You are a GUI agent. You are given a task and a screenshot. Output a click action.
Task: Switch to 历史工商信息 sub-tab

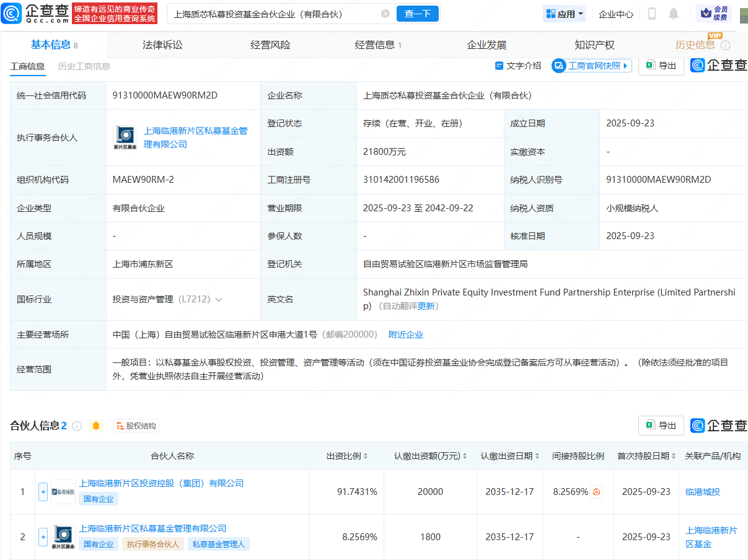(x=84, y=66)
